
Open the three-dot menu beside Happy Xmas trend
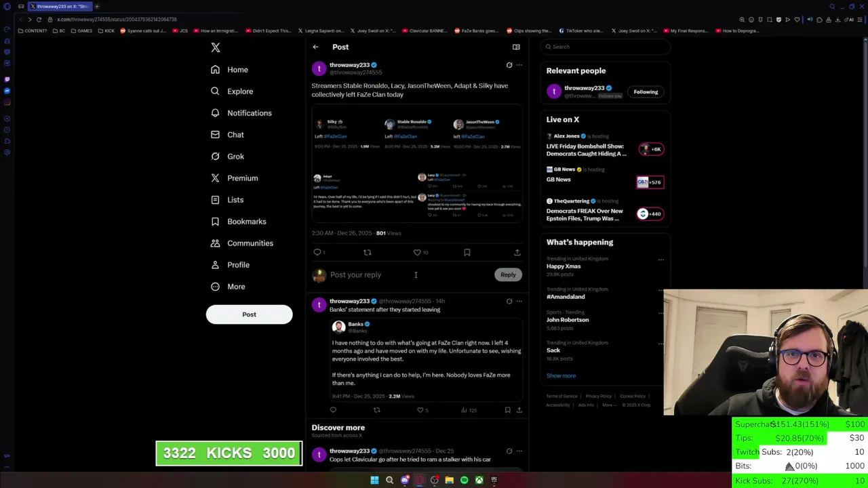[661, 260]
